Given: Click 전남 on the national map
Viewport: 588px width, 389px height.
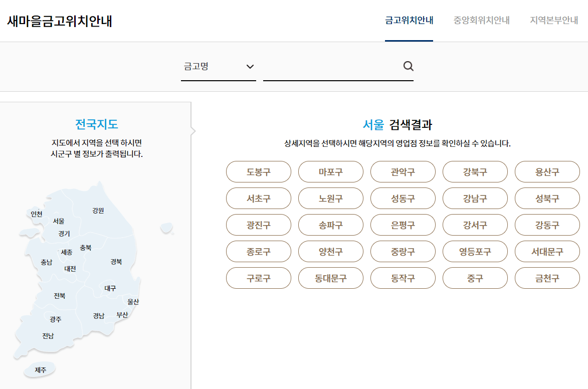Looking at the screenshot, I should pyautogui.click(x=49, y=336).
